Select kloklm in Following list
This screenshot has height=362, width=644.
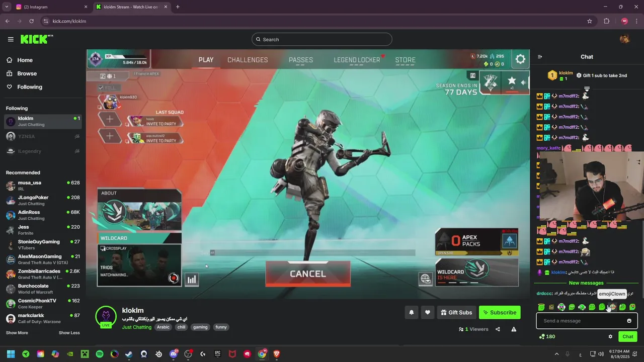[43, 121]
